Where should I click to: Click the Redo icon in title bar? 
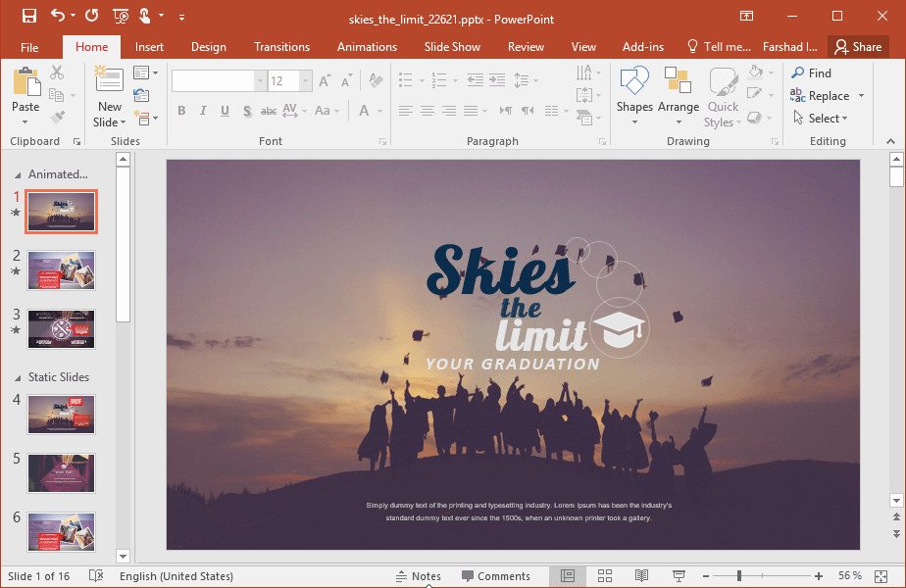tap(92, 16)
